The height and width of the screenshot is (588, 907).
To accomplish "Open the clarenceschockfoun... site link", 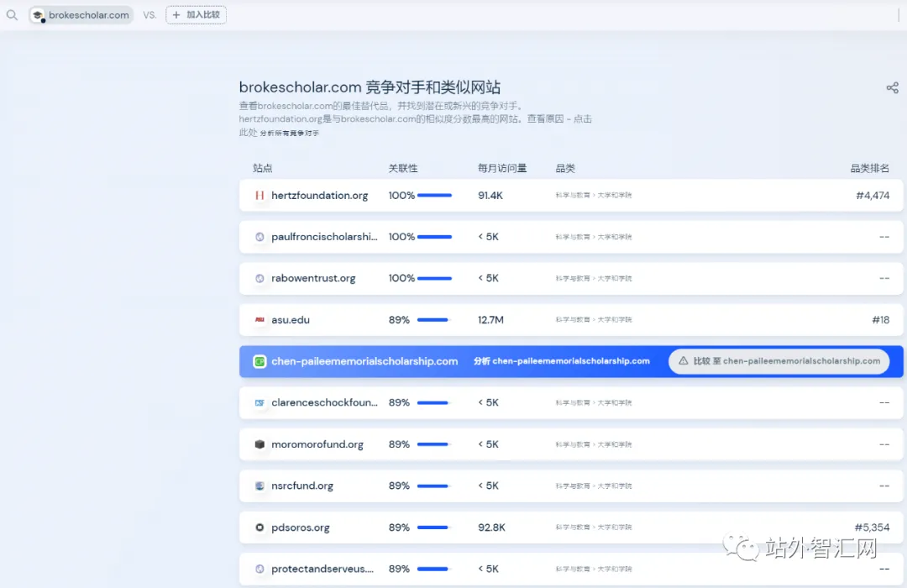I will (324, 403).
